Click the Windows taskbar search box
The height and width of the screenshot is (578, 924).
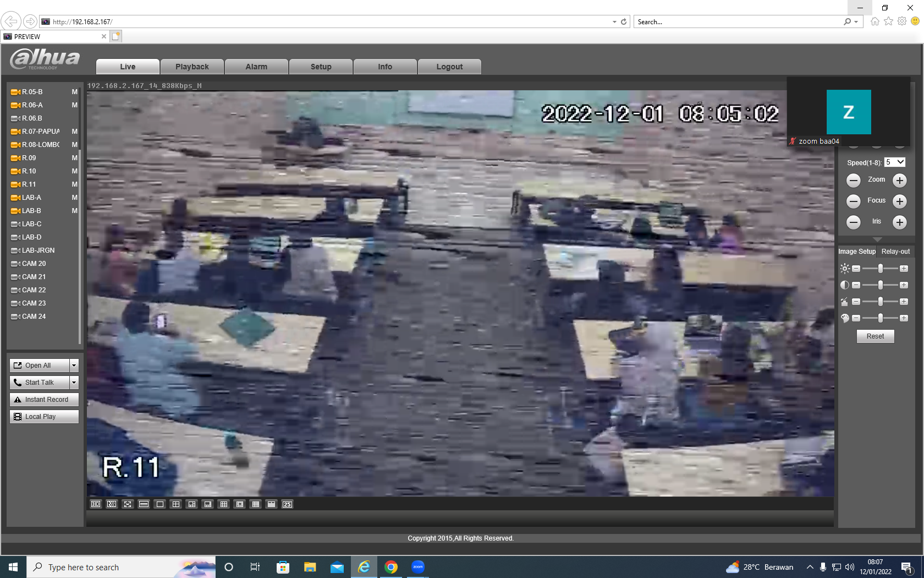(121, 567)
